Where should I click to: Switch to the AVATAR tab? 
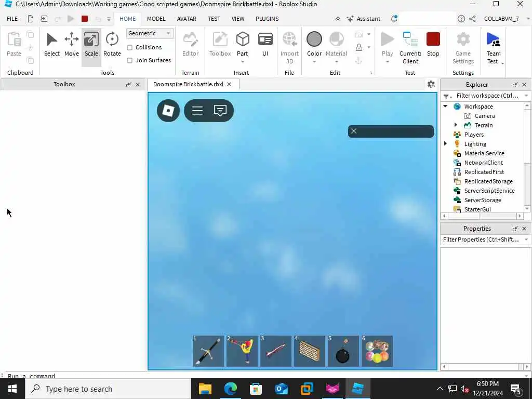[187, 19]
